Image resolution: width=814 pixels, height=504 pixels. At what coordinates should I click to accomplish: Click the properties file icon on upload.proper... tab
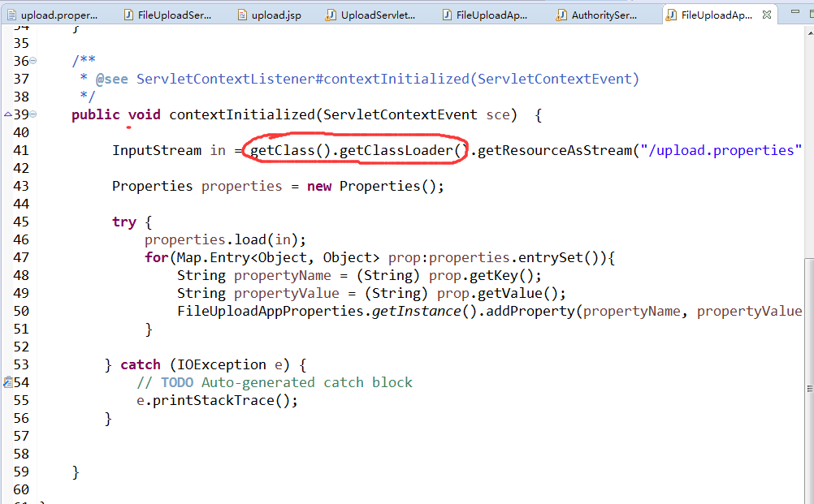pyautogui.click(x=11, y=15)
